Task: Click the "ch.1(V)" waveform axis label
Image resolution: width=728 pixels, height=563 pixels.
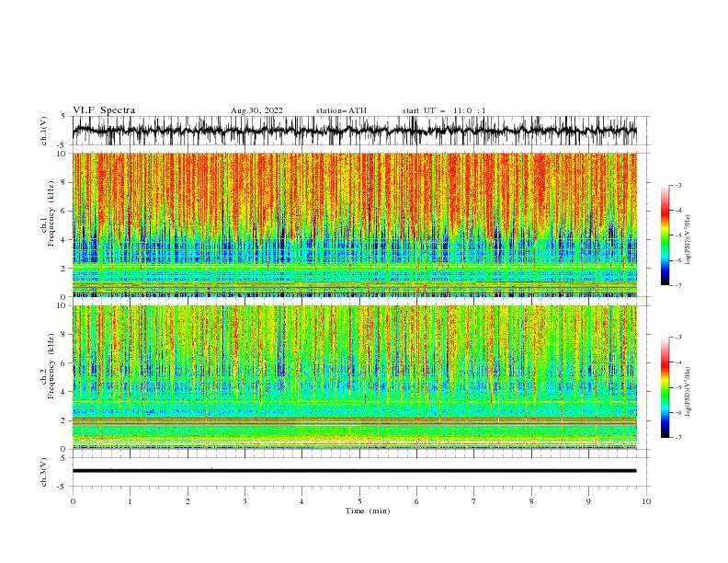Action: coord(44,131)
